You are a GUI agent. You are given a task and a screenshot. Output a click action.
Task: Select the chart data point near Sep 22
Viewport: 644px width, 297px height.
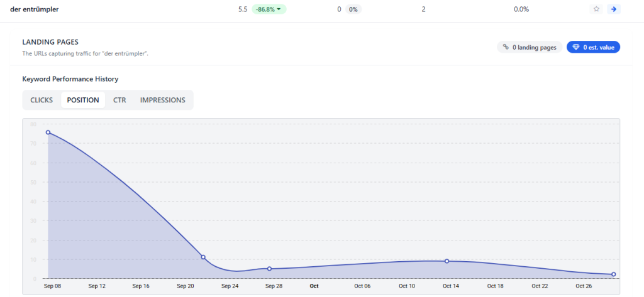[x=203, y=257]
